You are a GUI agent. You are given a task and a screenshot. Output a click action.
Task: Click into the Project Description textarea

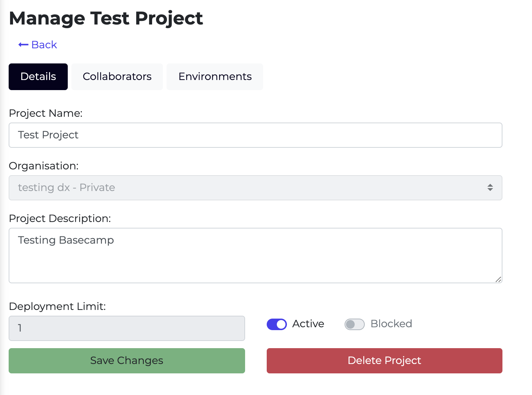click(x=256, y=256)
